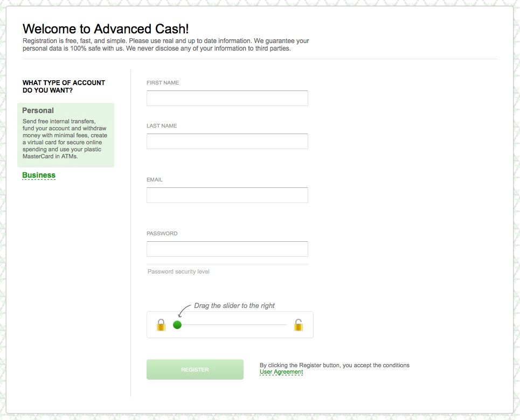The height and width of the screenshot is (420, 520).
Task: Click the 'By clicking the Register button' notice
Action: (x=335, y=365)
